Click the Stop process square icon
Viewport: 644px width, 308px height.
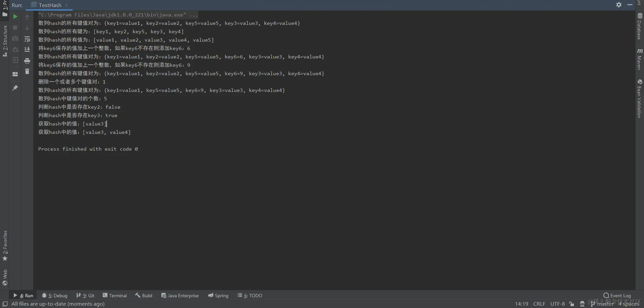point(15,28)
